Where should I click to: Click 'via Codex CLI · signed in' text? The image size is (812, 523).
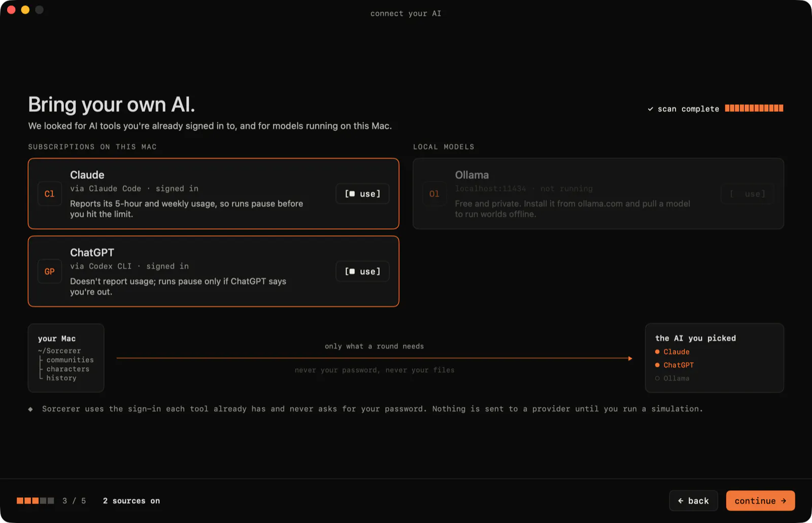(x=129, y=266)
